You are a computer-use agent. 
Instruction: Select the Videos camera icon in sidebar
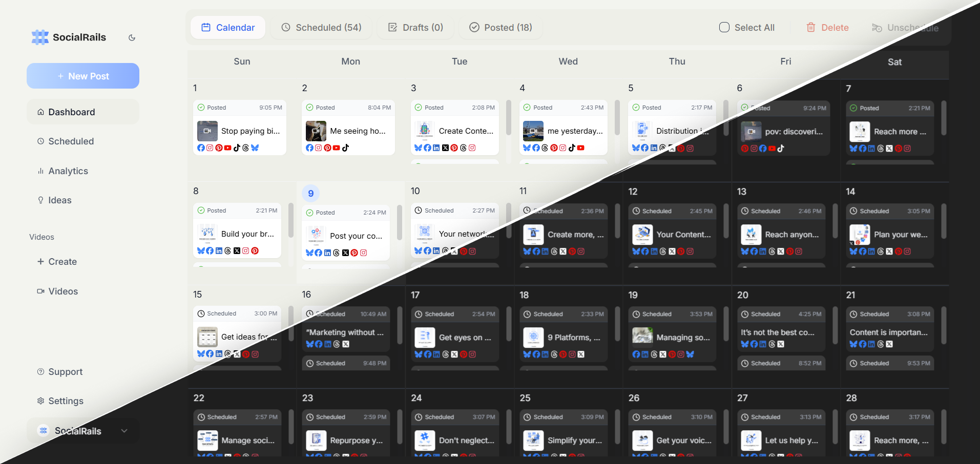[40, 291]
